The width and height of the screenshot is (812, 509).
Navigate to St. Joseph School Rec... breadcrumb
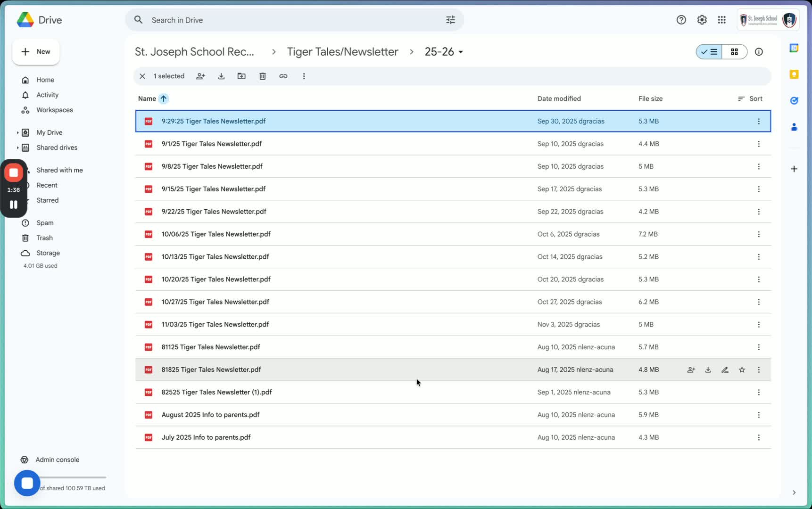click(x=194, y=52)
